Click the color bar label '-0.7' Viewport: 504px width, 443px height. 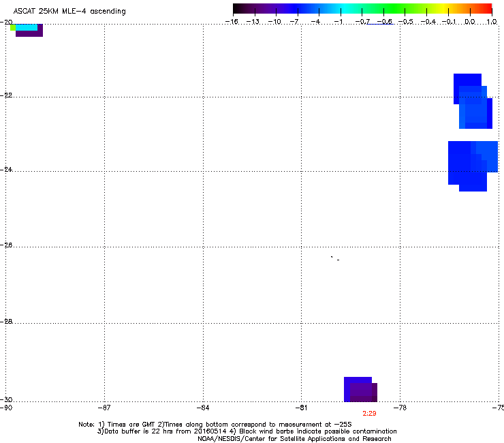(362, 22)
